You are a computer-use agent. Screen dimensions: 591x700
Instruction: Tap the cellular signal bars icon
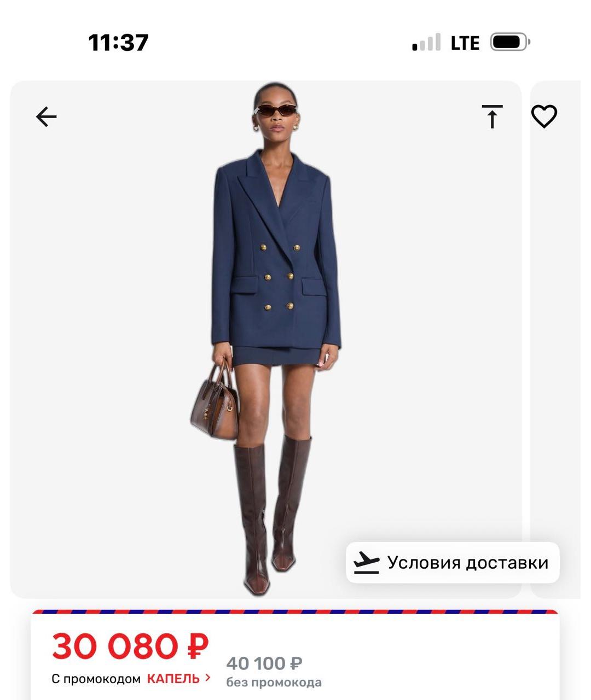(x=426, y=43)
